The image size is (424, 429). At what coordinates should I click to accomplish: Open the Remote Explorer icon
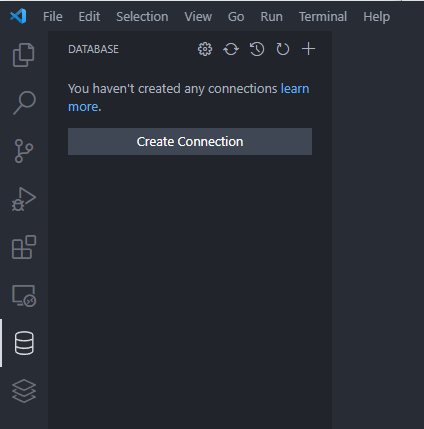pos(24,296)
